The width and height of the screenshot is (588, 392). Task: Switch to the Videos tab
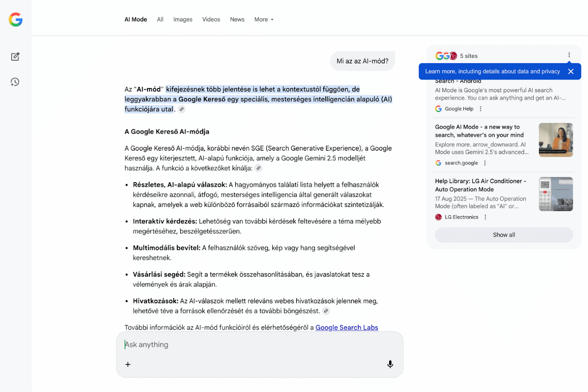(211, 19)
